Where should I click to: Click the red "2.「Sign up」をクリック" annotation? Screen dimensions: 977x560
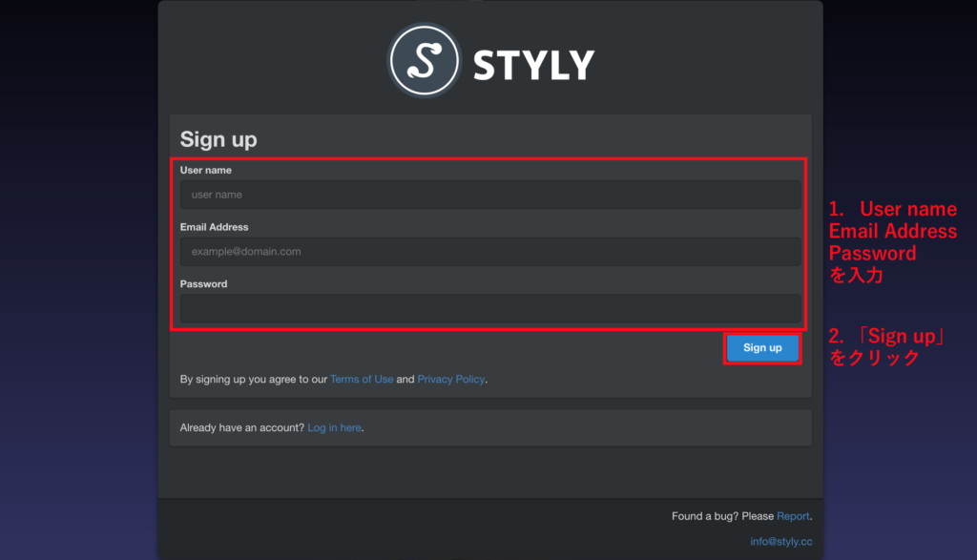point(886,347)
